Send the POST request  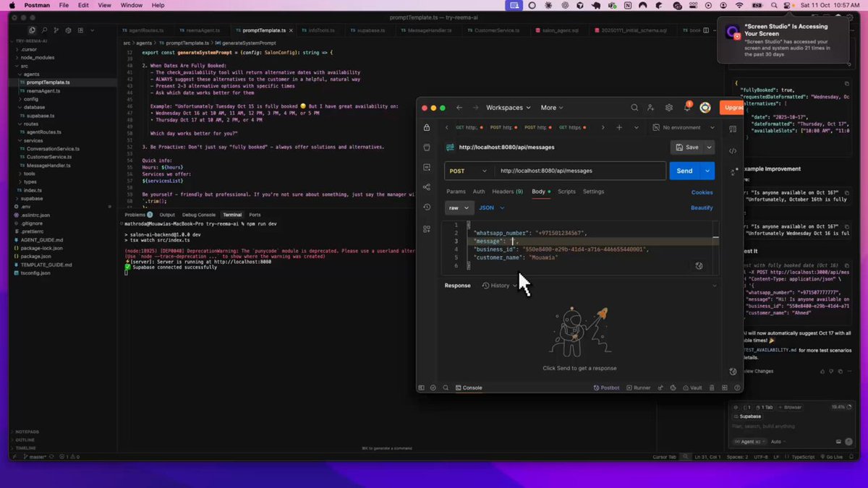click(684, 171)
